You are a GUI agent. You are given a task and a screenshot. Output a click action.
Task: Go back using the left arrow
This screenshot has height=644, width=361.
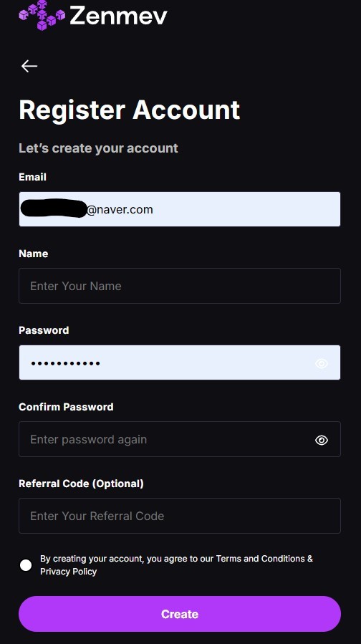(29, 66)
